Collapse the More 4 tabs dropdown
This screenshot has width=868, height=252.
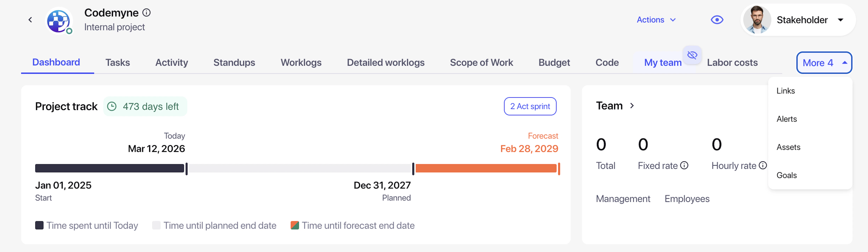(824, 63)
